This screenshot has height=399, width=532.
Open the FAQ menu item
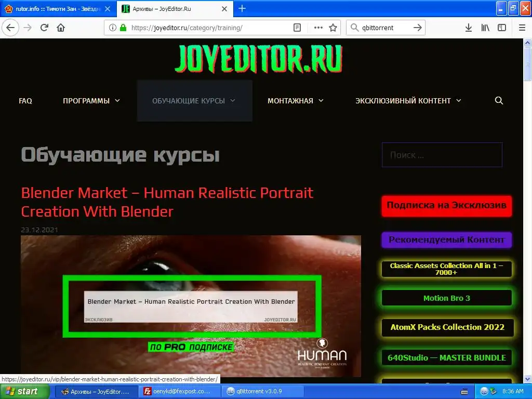[x=25, y=101]
